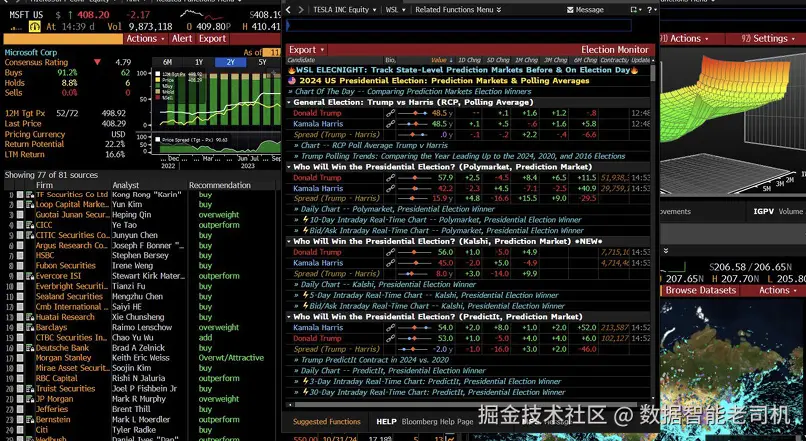Open link icon for Donald Trump Polymarket row

point(391,178)
